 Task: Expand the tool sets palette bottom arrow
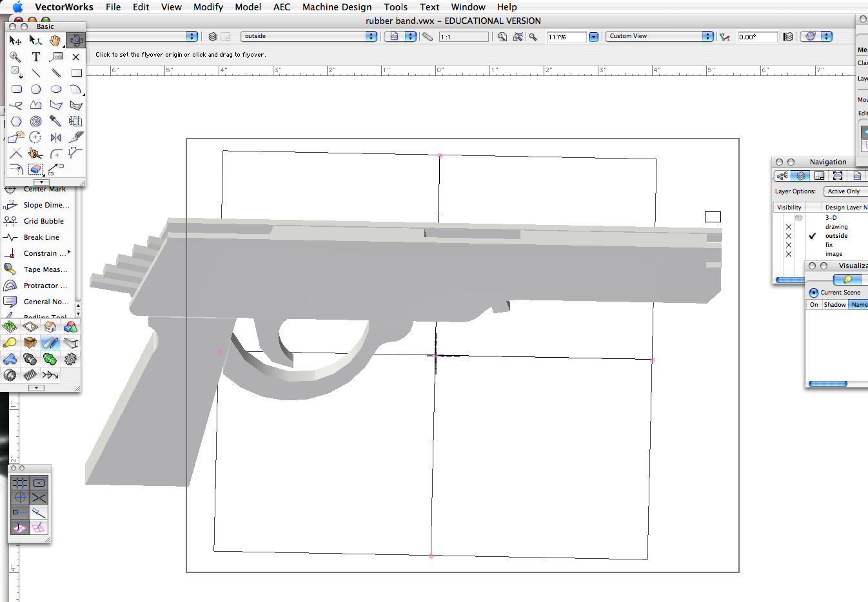[37, 388]
